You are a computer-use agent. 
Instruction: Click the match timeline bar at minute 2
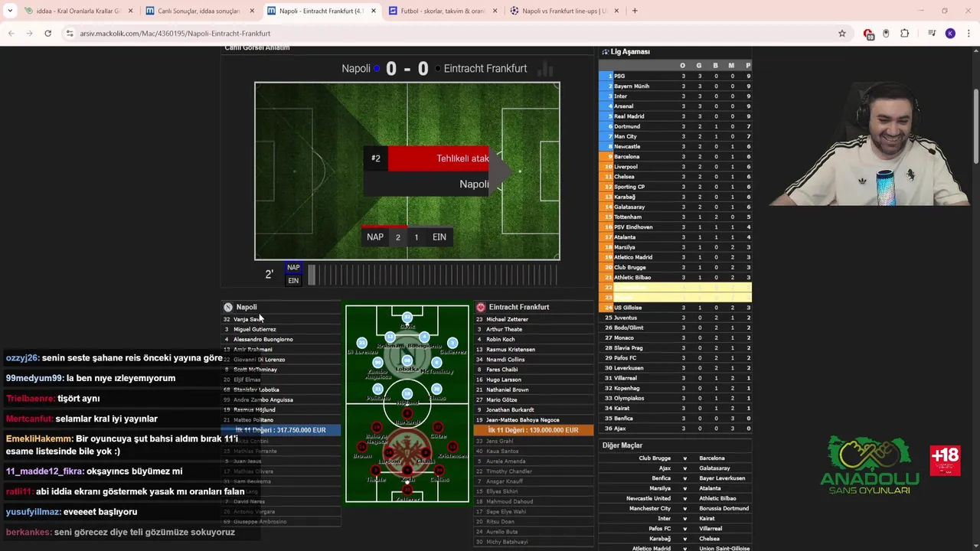coord(311,274)
